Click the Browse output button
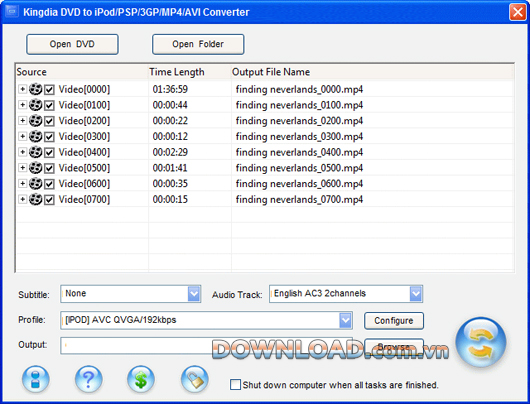530x404 pixels. click(394, 347)
